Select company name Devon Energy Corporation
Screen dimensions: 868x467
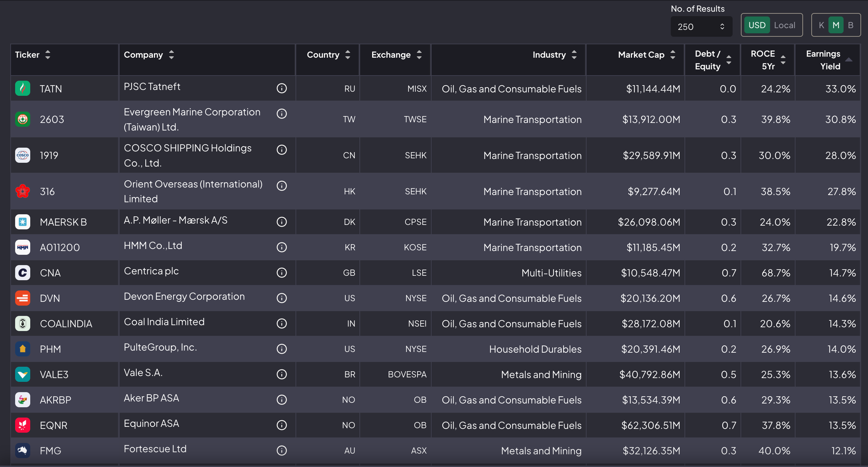184,296
